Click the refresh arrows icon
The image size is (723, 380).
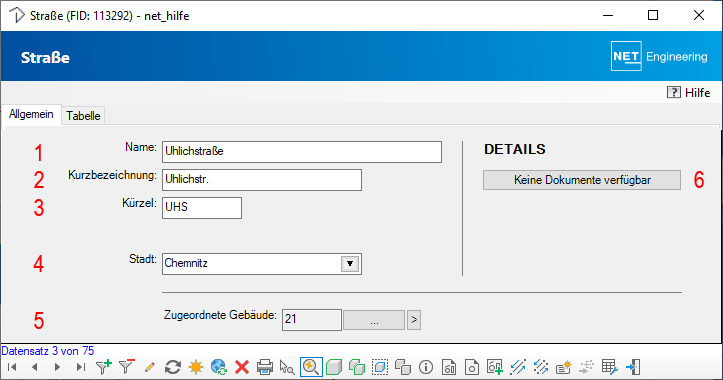coord(172,367)
